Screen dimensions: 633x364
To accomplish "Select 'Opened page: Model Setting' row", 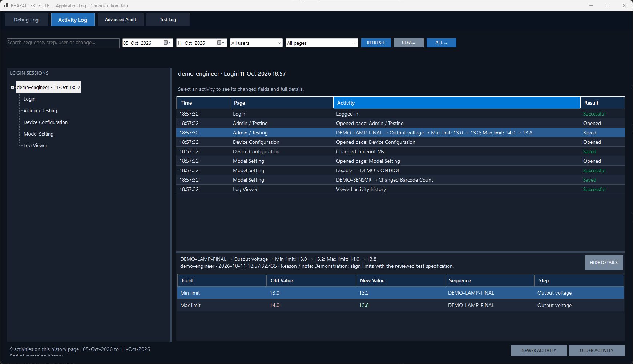I will (x=400, y=161).
